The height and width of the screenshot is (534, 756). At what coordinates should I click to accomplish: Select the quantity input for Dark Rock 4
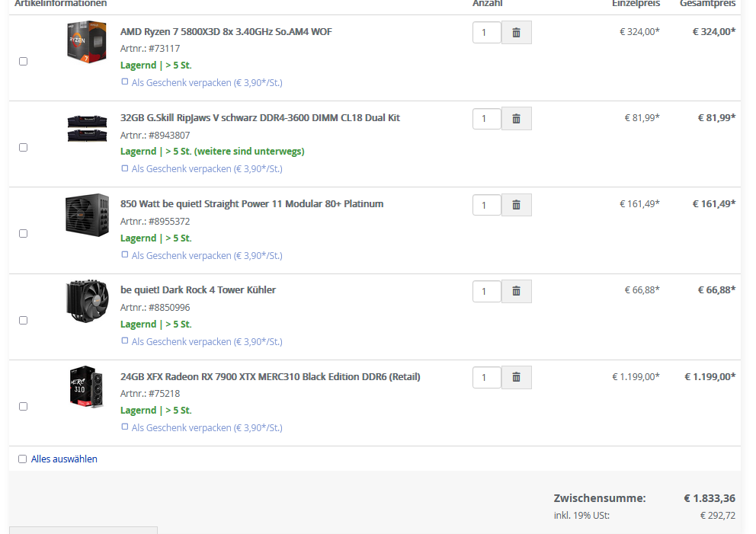(x=487, y=291)
